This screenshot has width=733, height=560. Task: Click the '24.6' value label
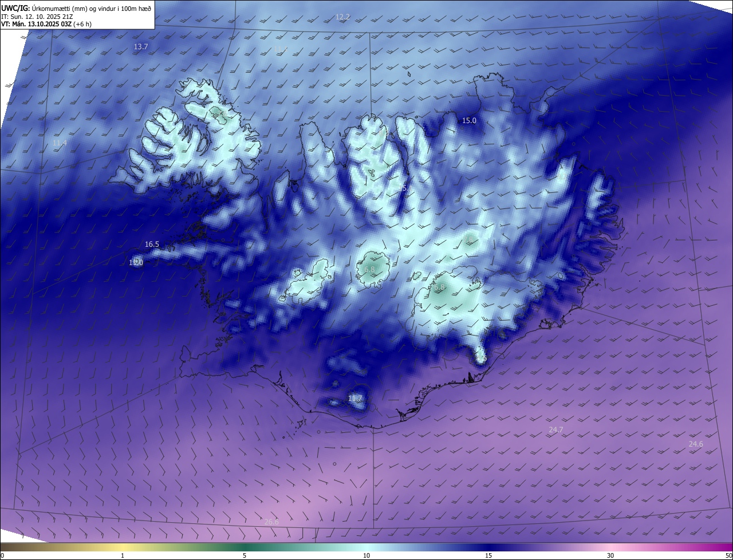[696, 444]
